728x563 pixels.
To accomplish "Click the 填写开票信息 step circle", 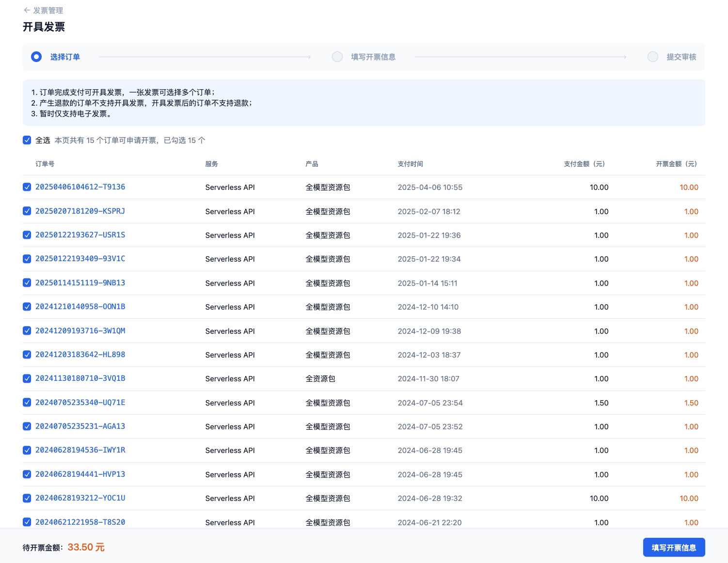I will [x=337, y=57].
